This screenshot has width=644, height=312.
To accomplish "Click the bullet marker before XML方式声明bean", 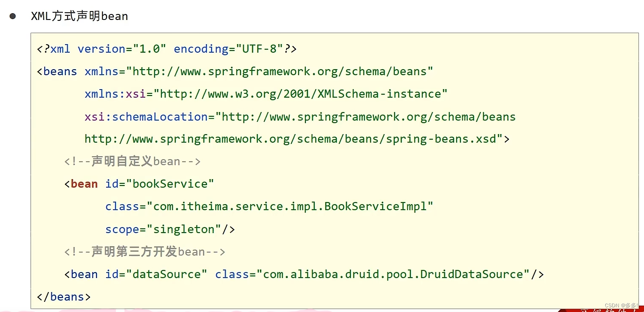I will click(13, 16).
